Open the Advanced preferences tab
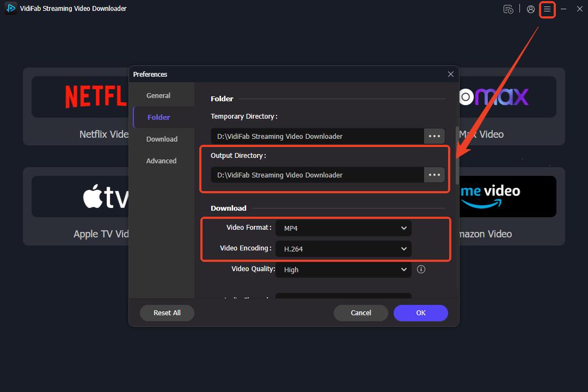588x392 pixels. pos(161,161)
